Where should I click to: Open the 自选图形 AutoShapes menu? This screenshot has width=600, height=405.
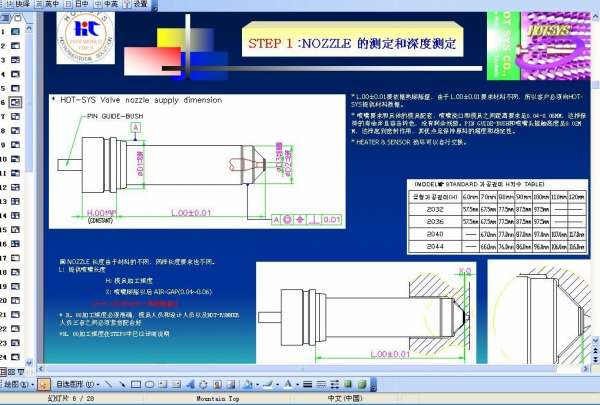[78, 384]
